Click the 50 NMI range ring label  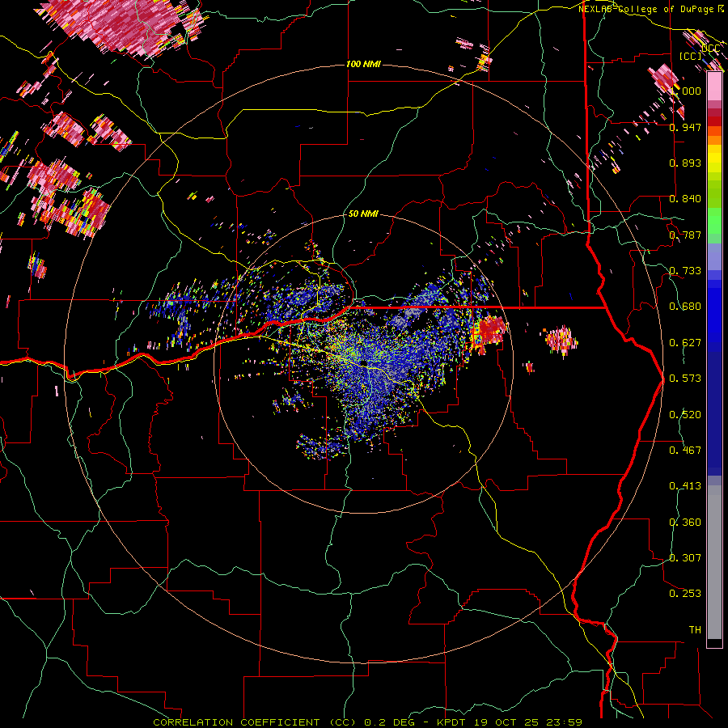coord(363,214)
